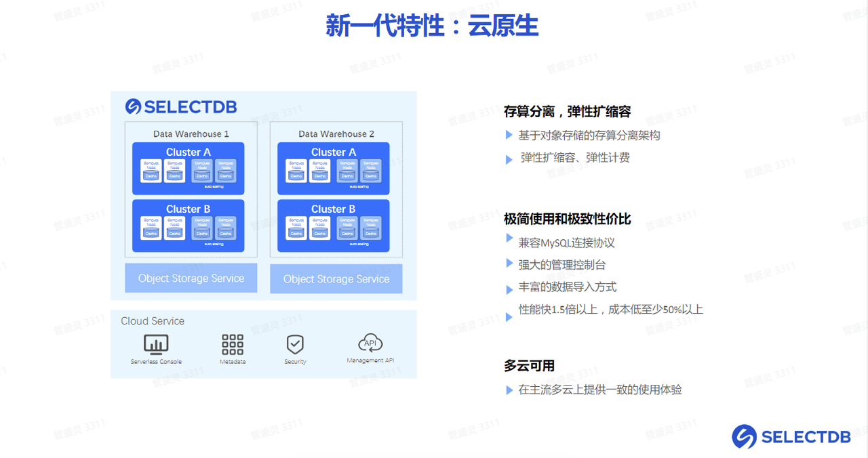Viewport: 868px width, 458px height.
Task: Select Cluster A title in Data Warehouse 1
Action: 189,152
